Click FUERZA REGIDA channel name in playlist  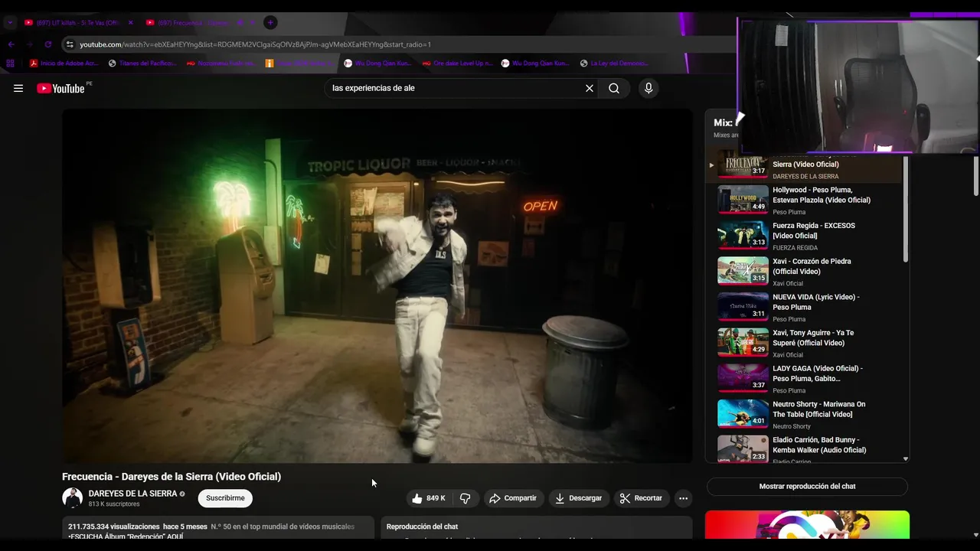tap(795, 248)
